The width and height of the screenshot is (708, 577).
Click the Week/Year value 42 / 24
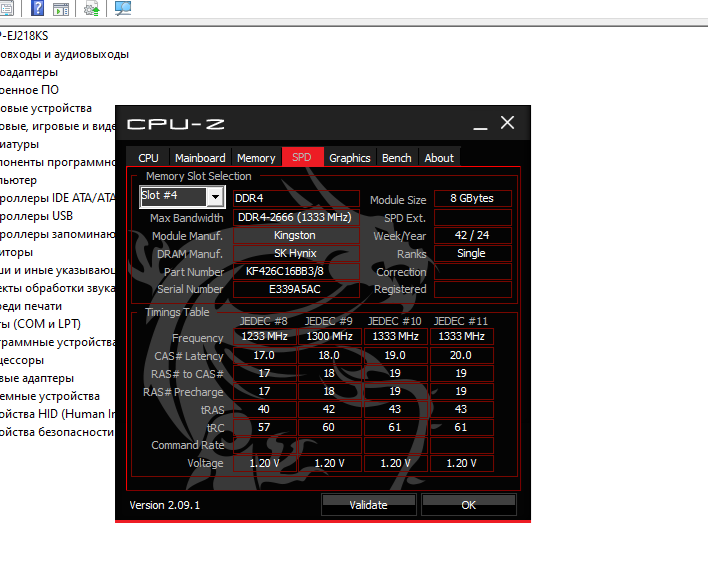click(473, 235)
